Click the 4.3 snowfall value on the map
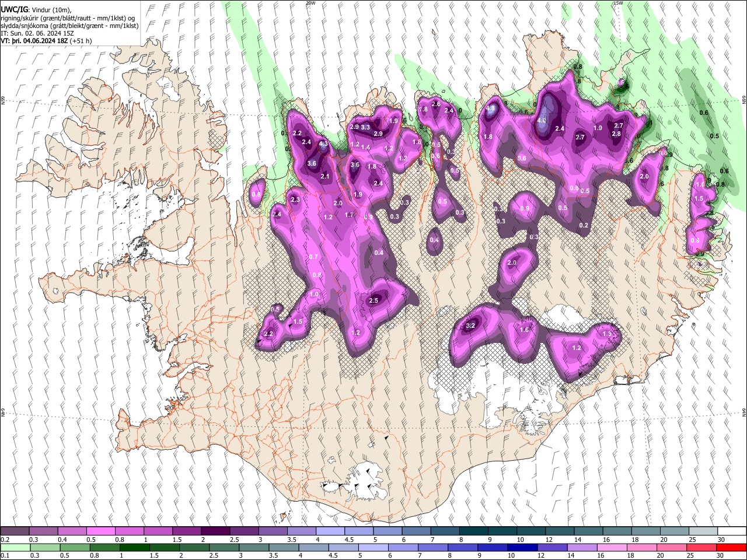747x560 pixels. 323,143
